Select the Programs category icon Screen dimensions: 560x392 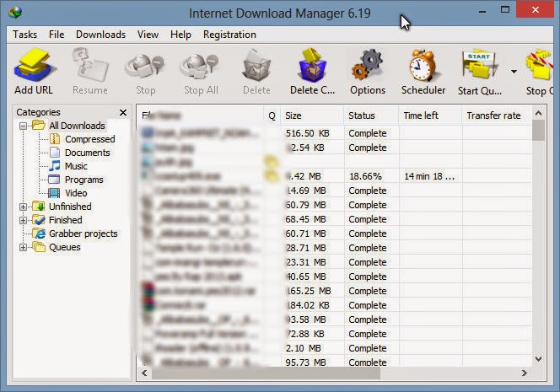(x=54, y=180)
